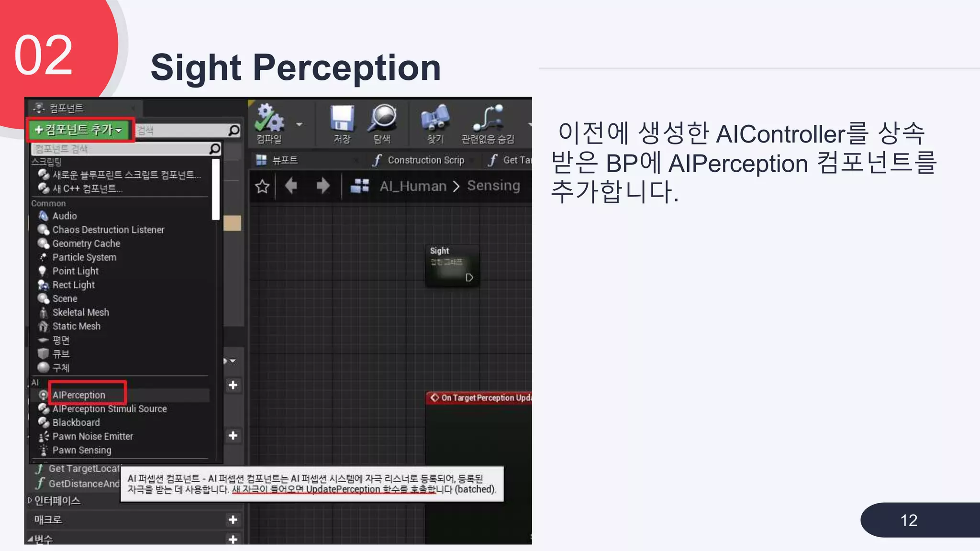Click the 컴포넌트 검색 search field

point(126,149)
